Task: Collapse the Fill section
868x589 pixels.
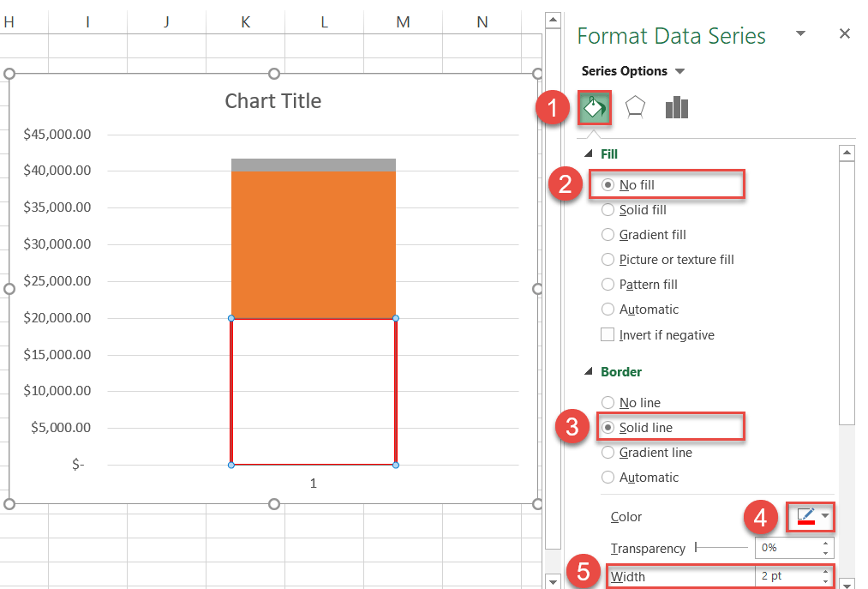Action: pyautogui.click(x=589, y=154)
